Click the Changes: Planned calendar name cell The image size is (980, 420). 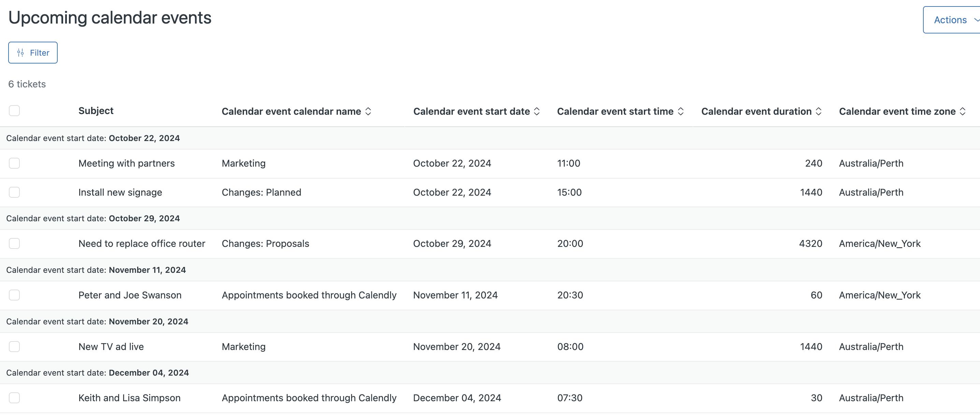[x=261, y=192]
